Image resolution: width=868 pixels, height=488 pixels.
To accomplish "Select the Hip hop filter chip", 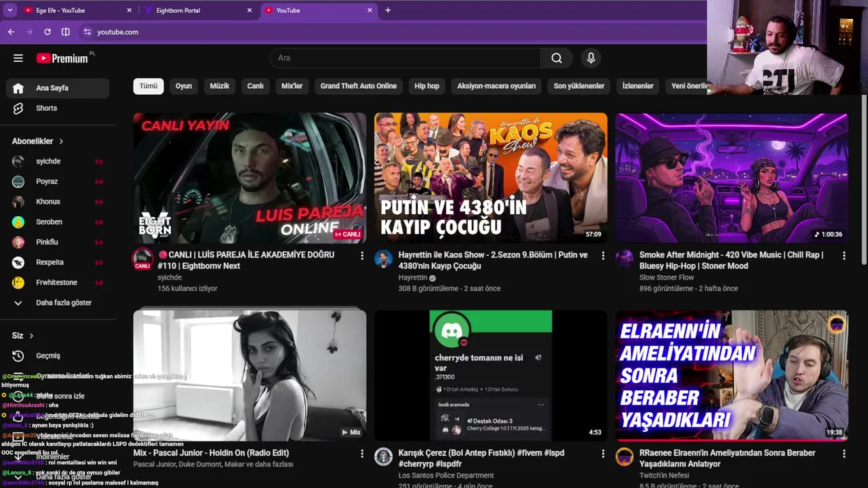I will pyautogui.click(x=427, y=86).
